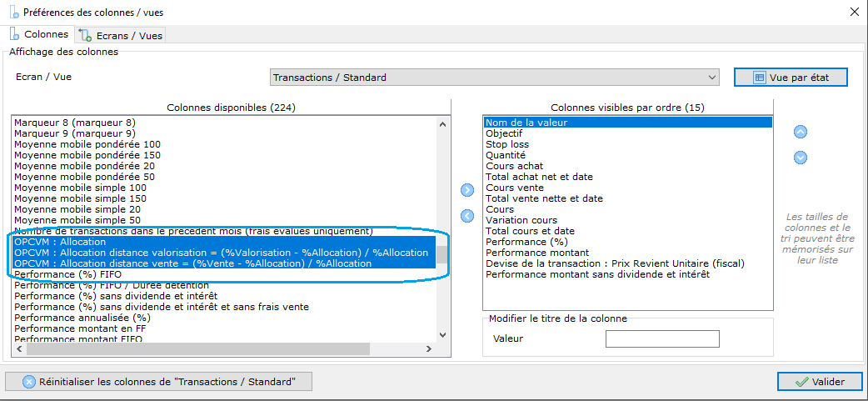Select 'Moyenne mobile simple 150'

(224, 198)
